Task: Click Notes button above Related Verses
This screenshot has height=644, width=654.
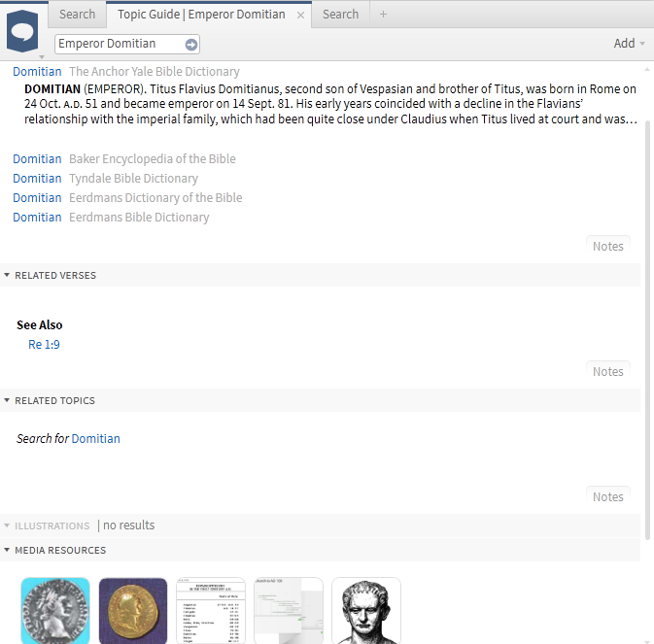Action: 608,246
